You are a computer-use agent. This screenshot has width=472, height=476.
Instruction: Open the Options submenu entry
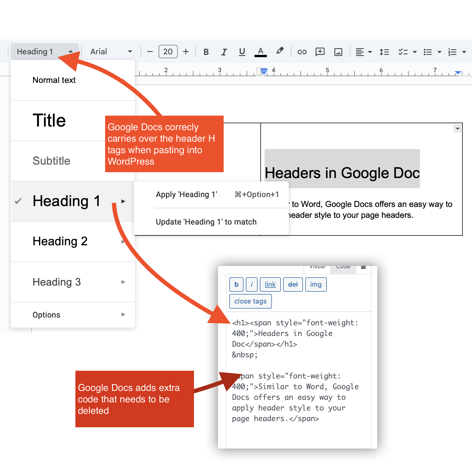pos(73,315)
